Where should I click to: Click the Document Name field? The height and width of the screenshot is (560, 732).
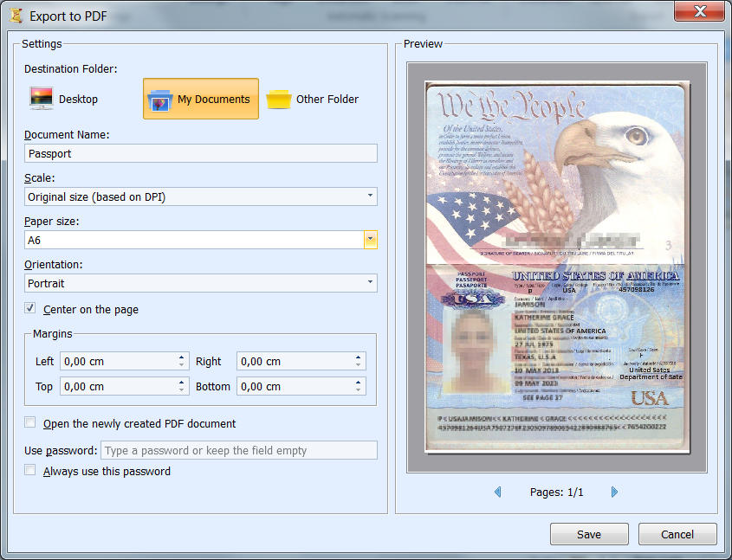click(x=201, y=153)
